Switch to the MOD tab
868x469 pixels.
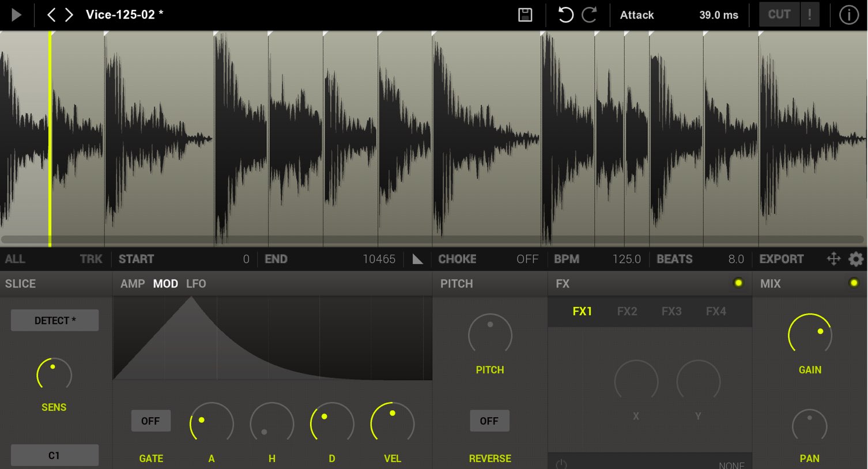click(x=165, y=283)
